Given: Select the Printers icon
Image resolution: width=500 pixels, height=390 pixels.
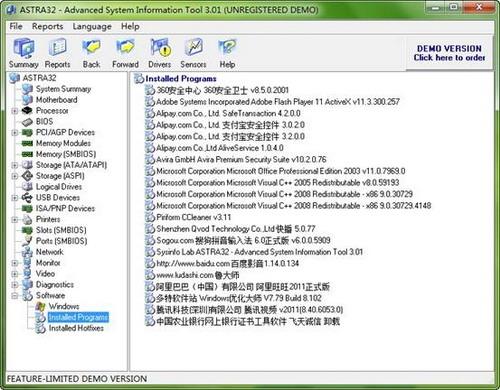Looking at the screenshot, I should [x=27, y=219].
